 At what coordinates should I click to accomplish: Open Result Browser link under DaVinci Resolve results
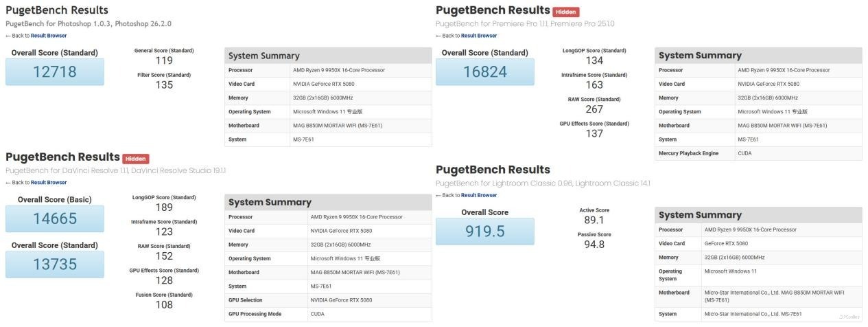[x=49, y=183]
